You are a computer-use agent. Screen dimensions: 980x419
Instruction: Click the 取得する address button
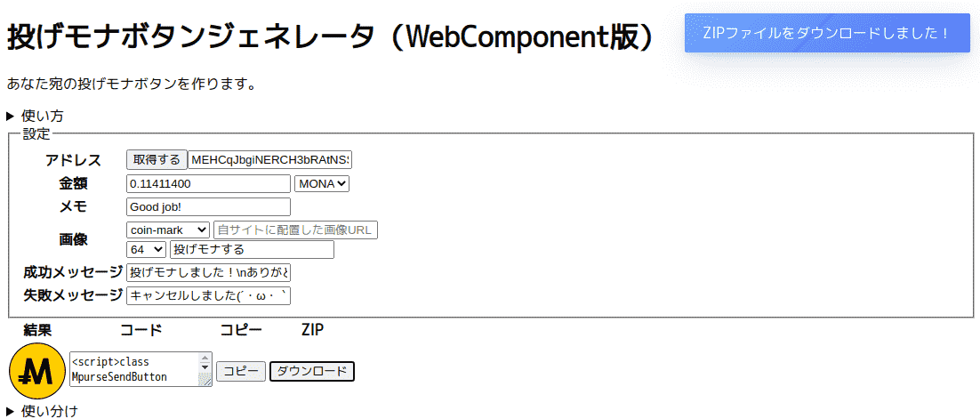point(157,160)
